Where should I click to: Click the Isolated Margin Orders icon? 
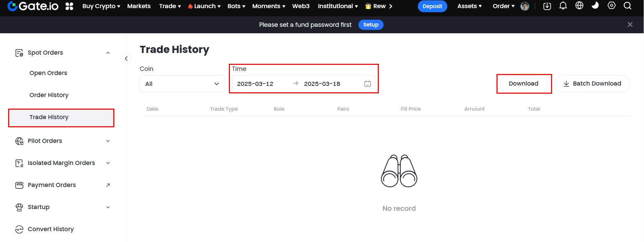coord(19,163)
